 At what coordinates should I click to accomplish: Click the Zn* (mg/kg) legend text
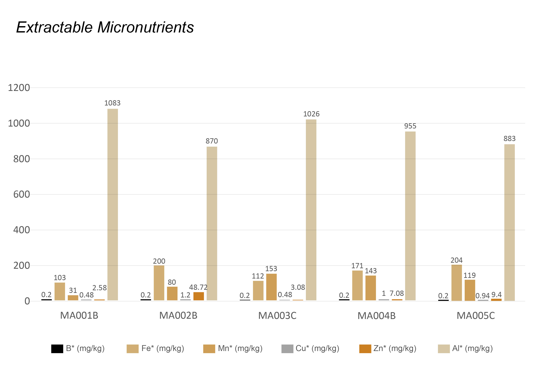[395, 349]
